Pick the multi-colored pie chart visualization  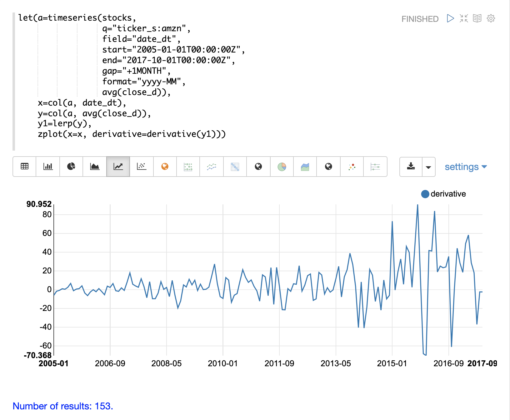coord(282,167)
